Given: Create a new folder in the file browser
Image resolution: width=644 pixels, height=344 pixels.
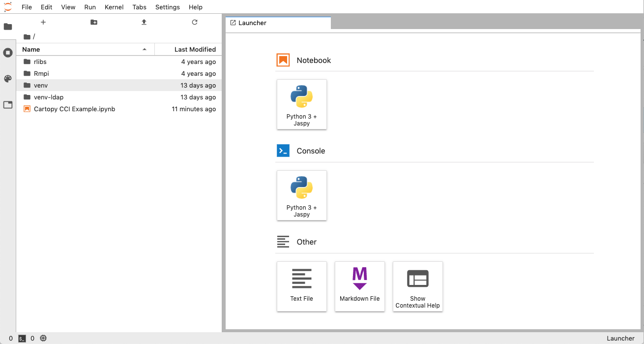Looking at the screenshot, I should tap(93, 22).
